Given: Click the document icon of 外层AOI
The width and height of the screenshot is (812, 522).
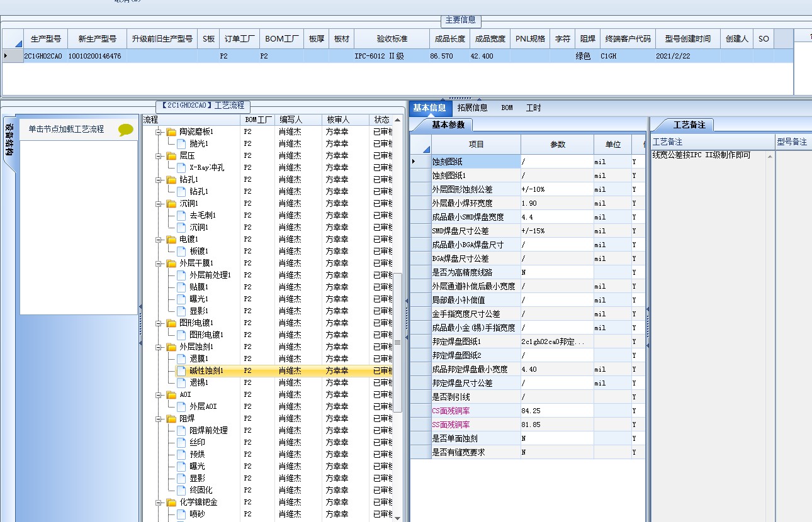Looking at the screenshot, I should [x=181, y=407].
